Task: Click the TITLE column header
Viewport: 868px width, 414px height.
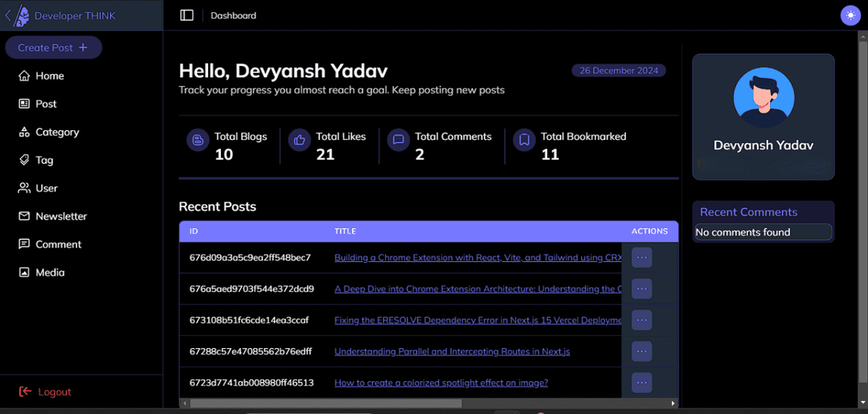Action: pos(345,232)
